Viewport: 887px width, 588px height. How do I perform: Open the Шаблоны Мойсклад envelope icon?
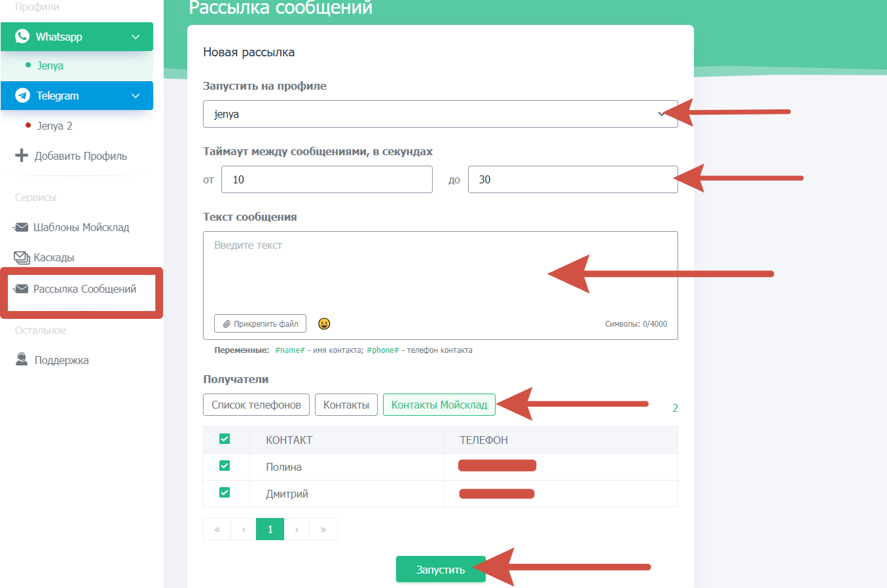(21, 227)
